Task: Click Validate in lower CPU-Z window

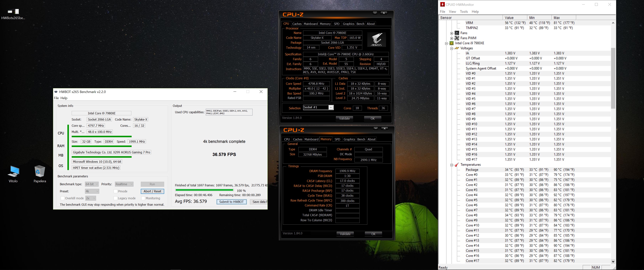Action: [345, 234]
